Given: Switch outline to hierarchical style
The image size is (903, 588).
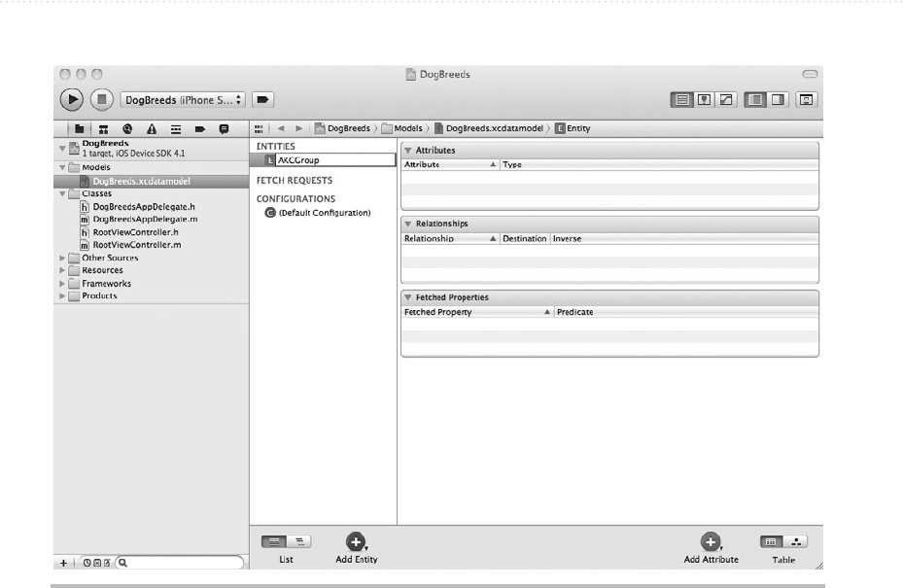Looking at the screenshot, I should click(299, 542).
